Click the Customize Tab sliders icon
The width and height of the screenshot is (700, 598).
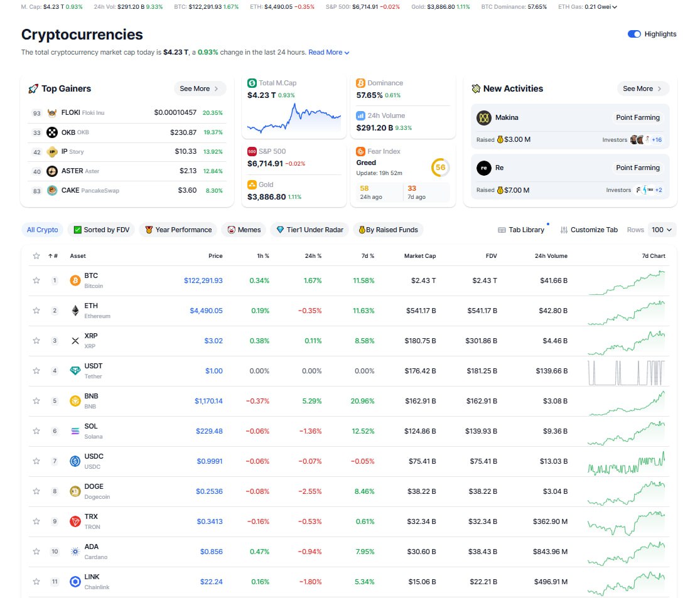[564, 230]
